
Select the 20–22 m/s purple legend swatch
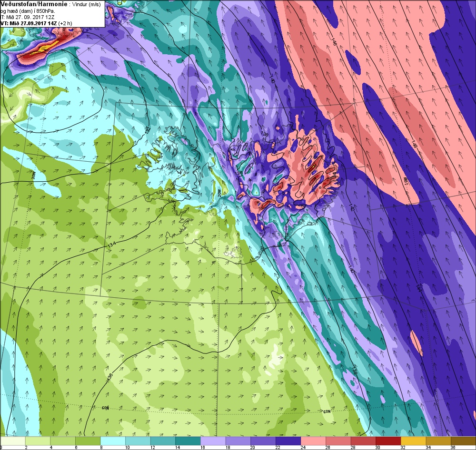[x=263, y=440]
